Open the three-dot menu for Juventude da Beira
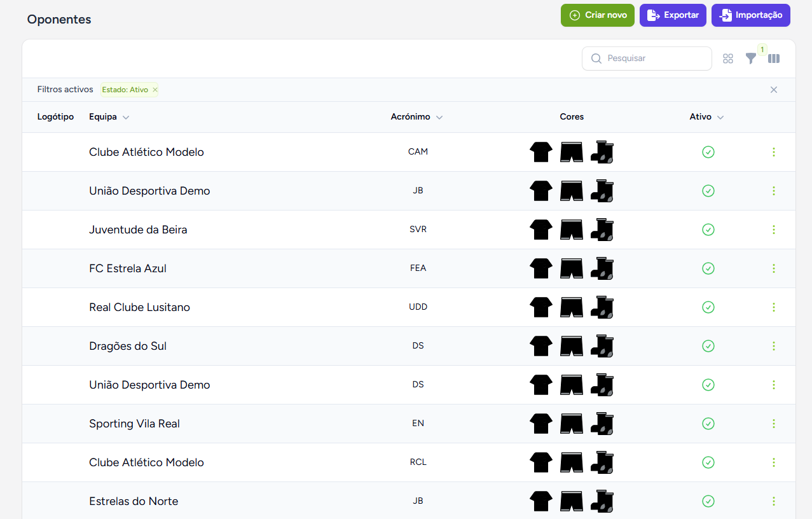Screen dimensions: 812x519 (774, 230)
